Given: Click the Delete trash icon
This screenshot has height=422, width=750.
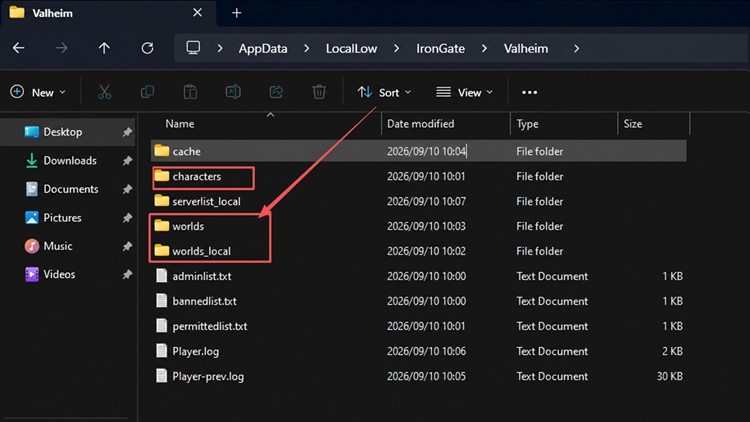Looking at the screenshot, I should pyautogui.click(x=319, y=92).
